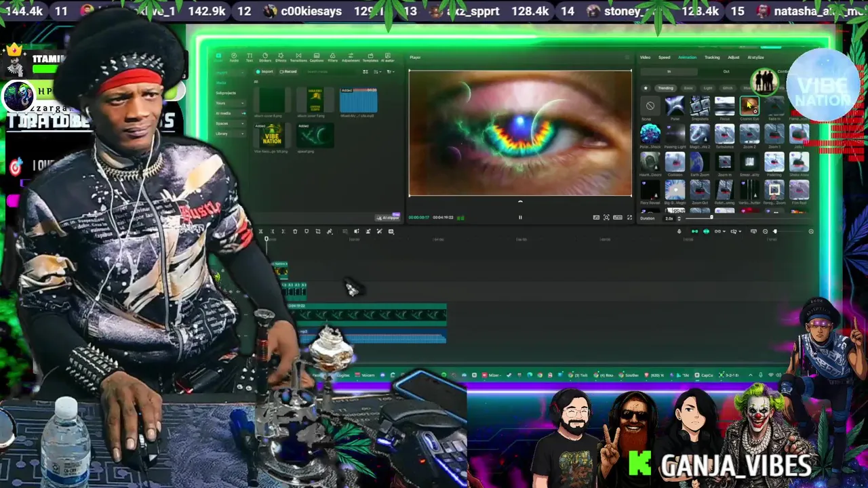Click the Import button
Image resolution: width=868 pixels, height=488 pixels.
coord(264,72)
